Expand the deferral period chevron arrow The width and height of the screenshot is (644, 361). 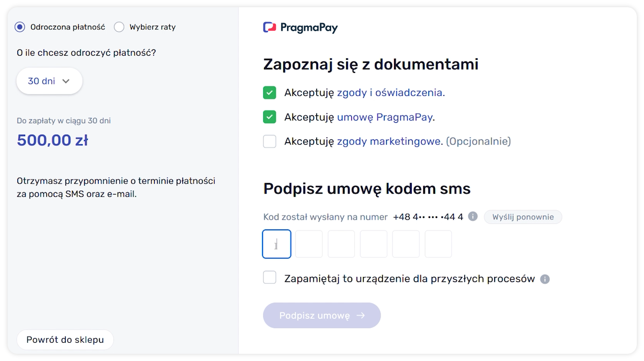point(66,81)
